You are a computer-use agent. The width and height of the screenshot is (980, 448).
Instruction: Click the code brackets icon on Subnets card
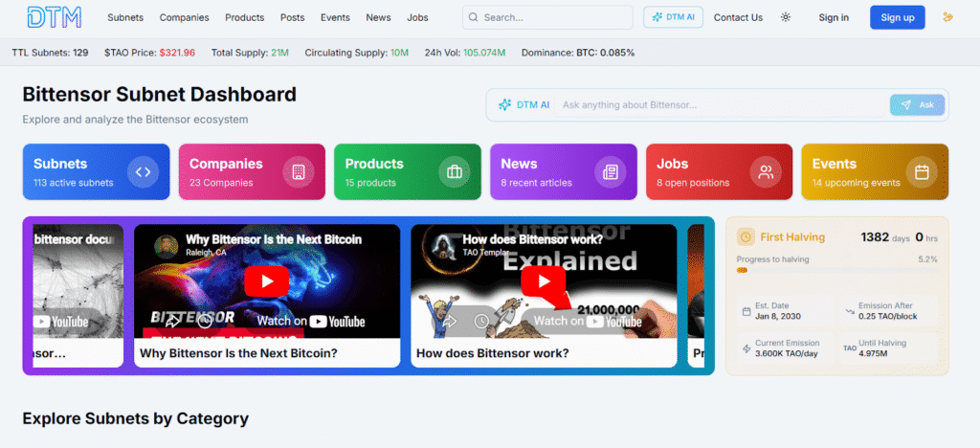[x=143, y=172]
